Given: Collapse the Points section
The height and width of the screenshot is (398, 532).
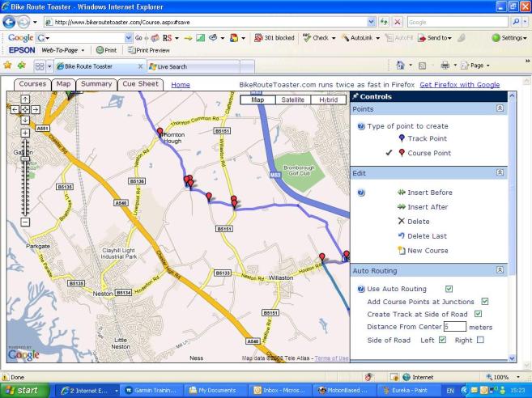Looking at the screenshot, I should click(x=500, y=108).
